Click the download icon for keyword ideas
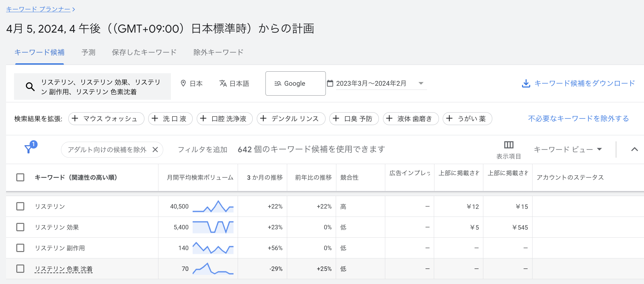Screen dimensions: 644x284 526,83
